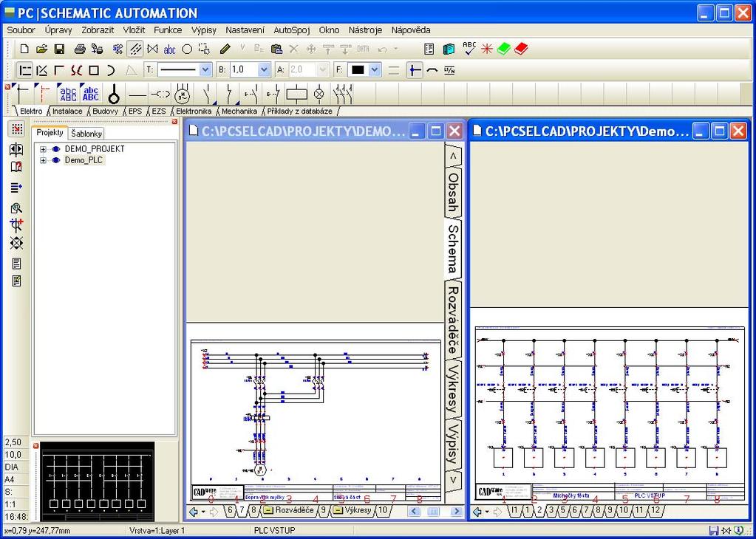This screenshot has width=756, height=539.
Task: Open the F: color dropdown arrow
Action: pos(375,70)
